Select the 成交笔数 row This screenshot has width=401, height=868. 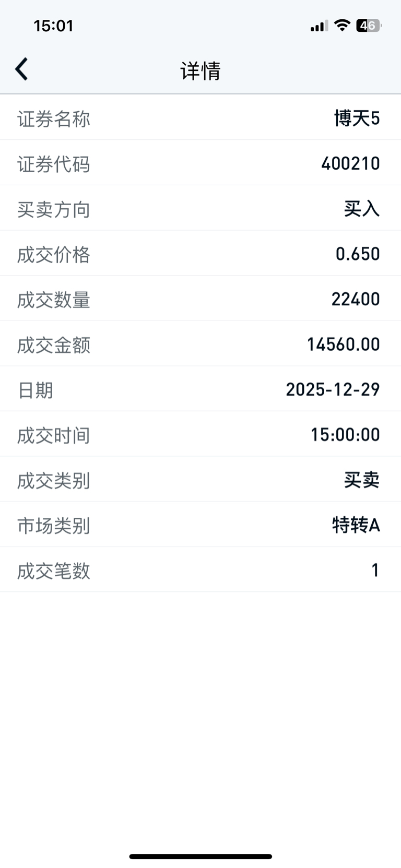(200, 569)
